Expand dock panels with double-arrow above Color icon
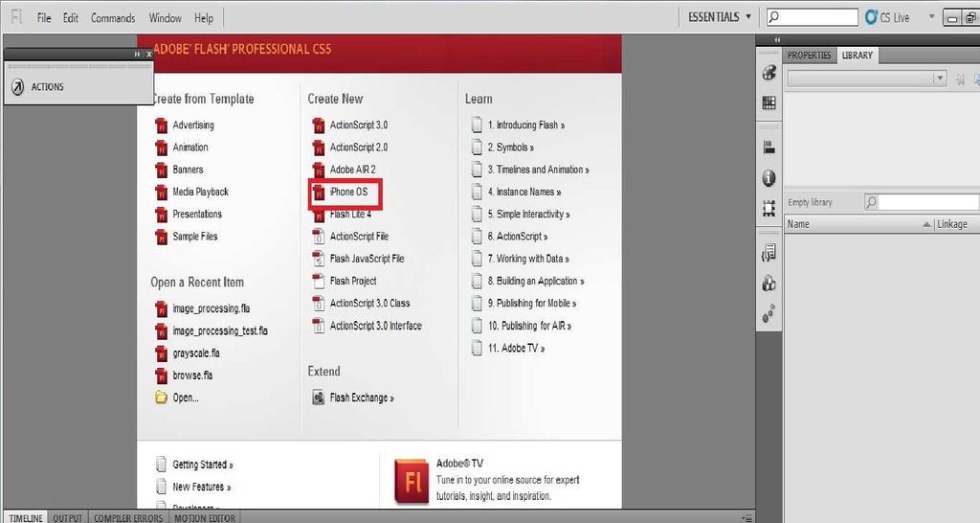The height and width of the screenshot is (523, 980). pyautogui.click(x=777, y=39)
